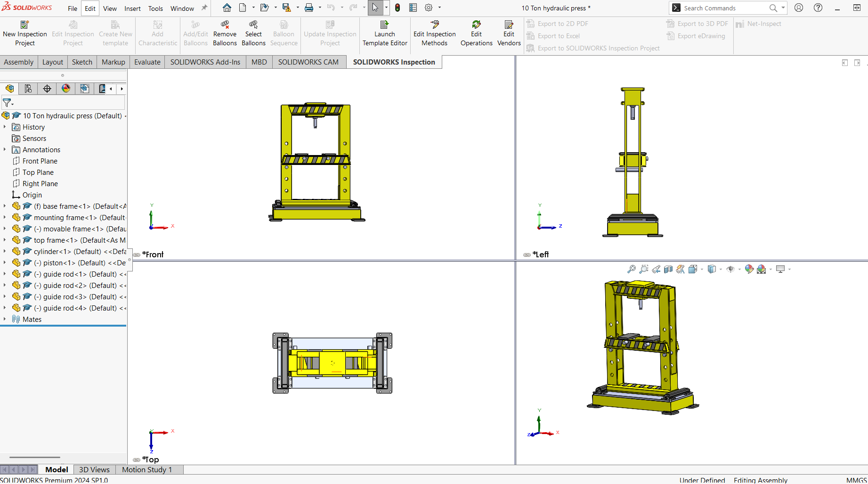Open the DisplayManager color ball tab

pos(66,89)
